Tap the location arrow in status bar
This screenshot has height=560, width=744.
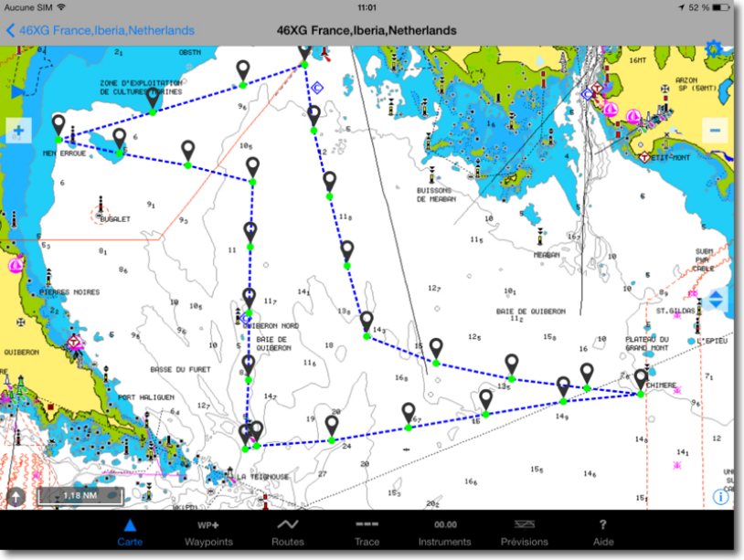tap(681, 7)
